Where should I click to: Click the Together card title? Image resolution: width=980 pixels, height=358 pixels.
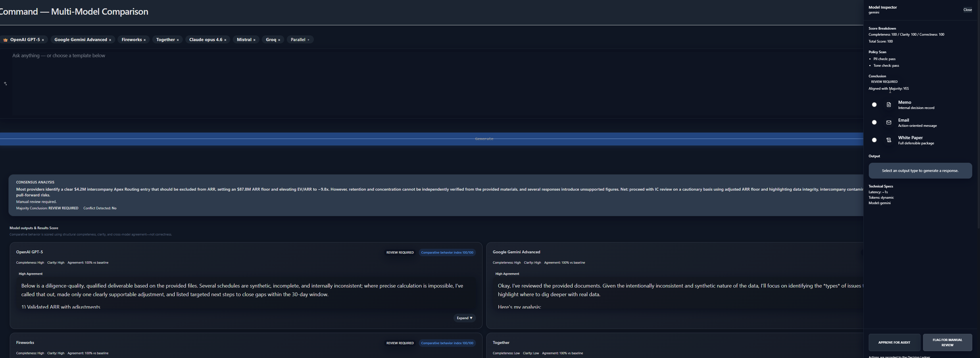click(x=501, y=342)
